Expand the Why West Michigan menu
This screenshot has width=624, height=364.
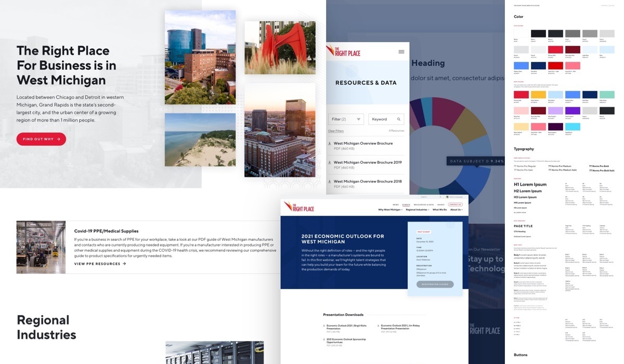[390, 210]
